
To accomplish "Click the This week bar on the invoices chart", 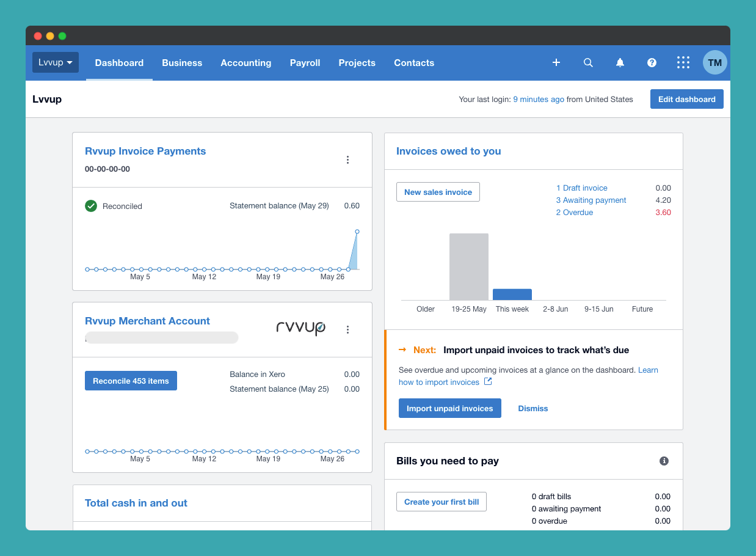I will click(x=512, y=294).
